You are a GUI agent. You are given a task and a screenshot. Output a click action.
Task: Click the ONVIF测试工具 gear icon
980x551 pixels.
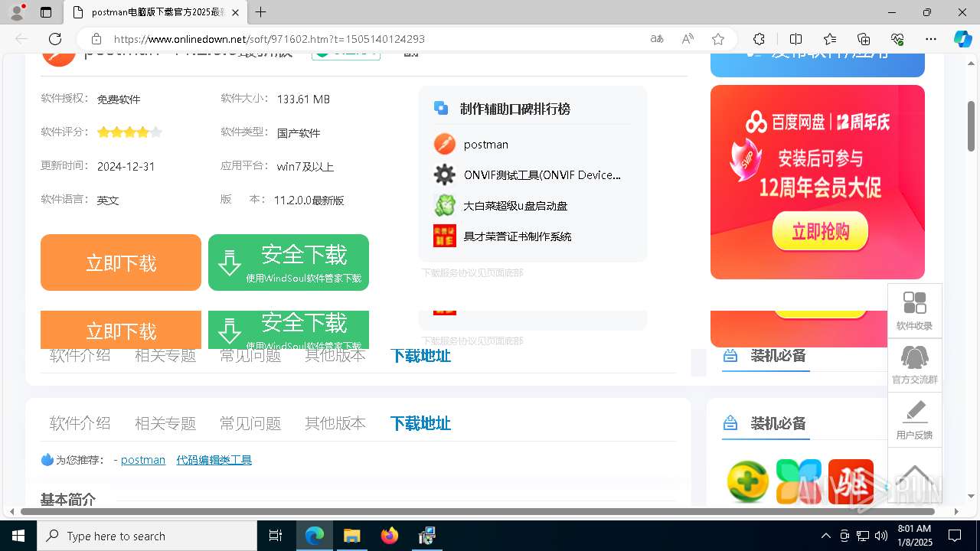pyautogui.click(x=445, y=174)
